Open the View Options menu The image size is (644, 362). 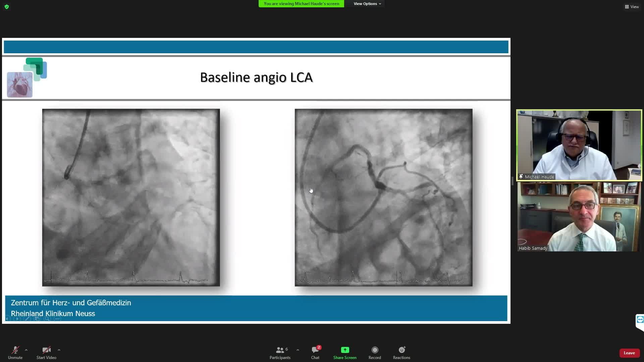[x=367, y=4]
